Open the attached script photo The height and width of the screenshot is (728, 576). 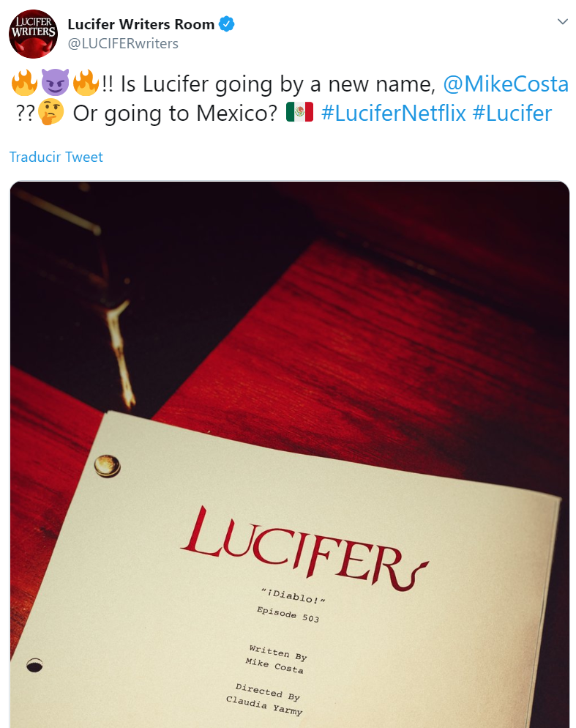coord(290,455)
